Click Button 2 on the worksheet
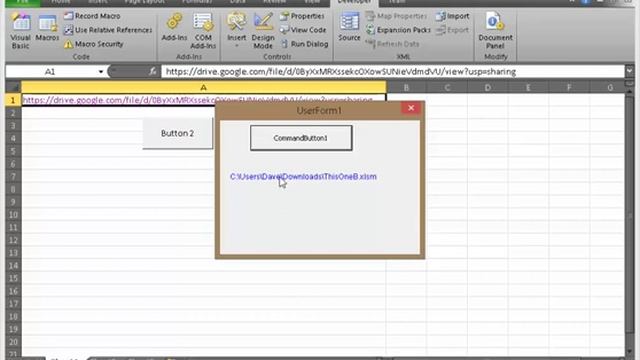The height and width of the screenshot is (360, 640). click(178, 133)
